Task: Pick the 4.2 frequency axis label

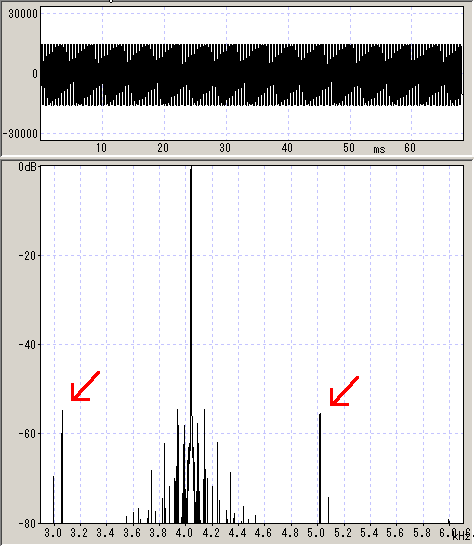Action: click(211, 533)
